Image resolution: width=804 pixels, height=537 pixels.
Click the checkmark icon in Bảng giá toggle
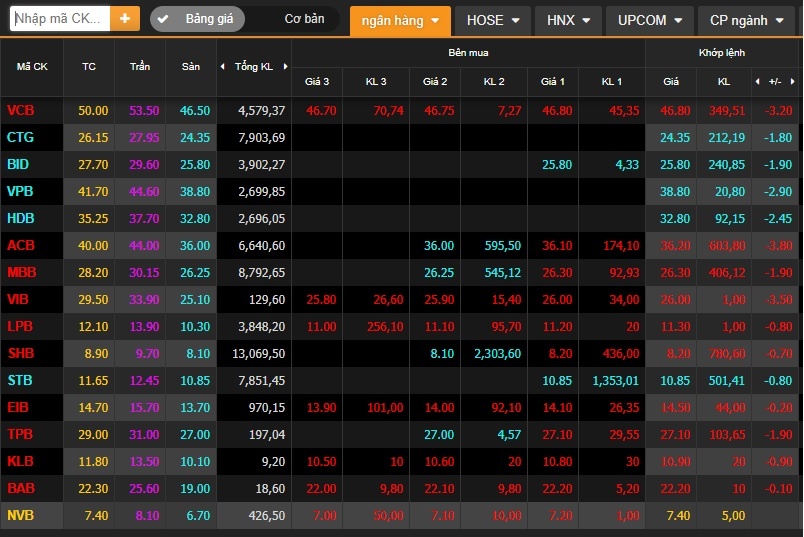[x=164, y=19]
